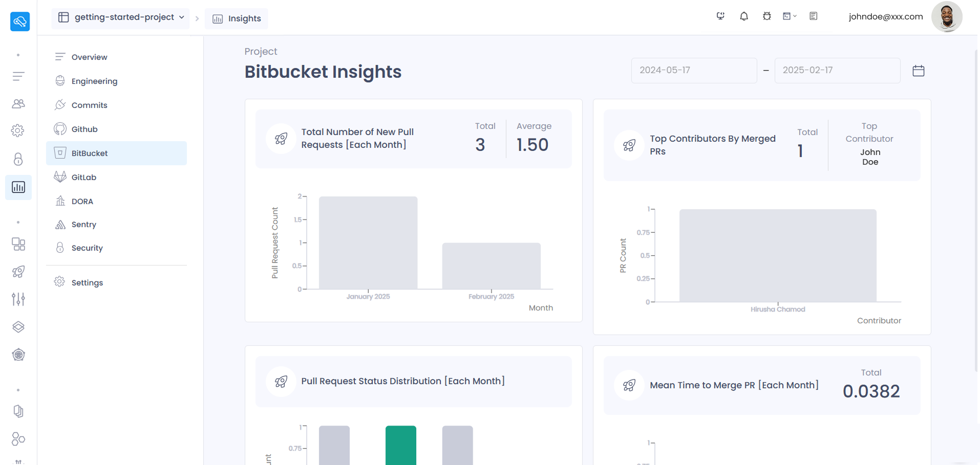Viewport: 980px width, 465px height.
Task: Switch to GitLab insights
Action: click(x=117, y=177)
